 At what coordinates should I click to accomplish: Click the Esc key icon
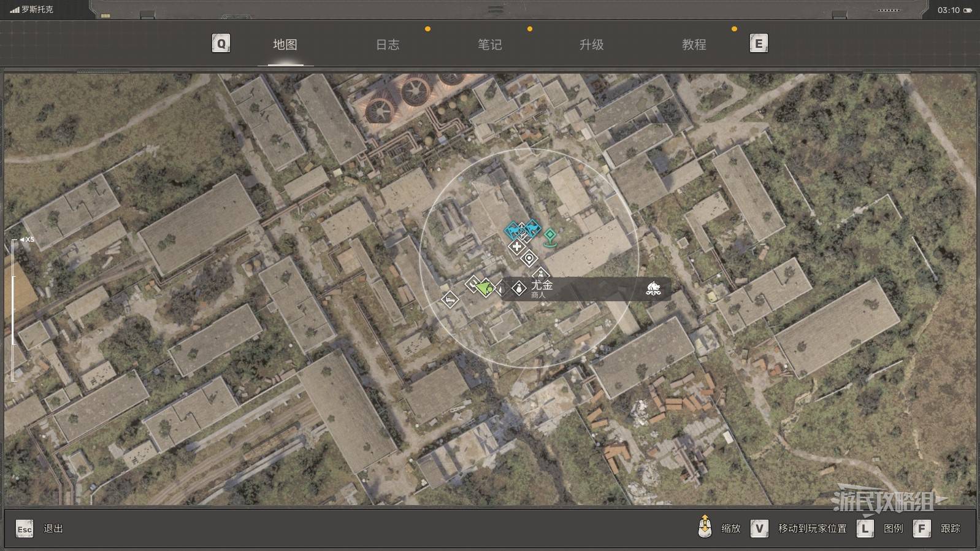point(25,529)
